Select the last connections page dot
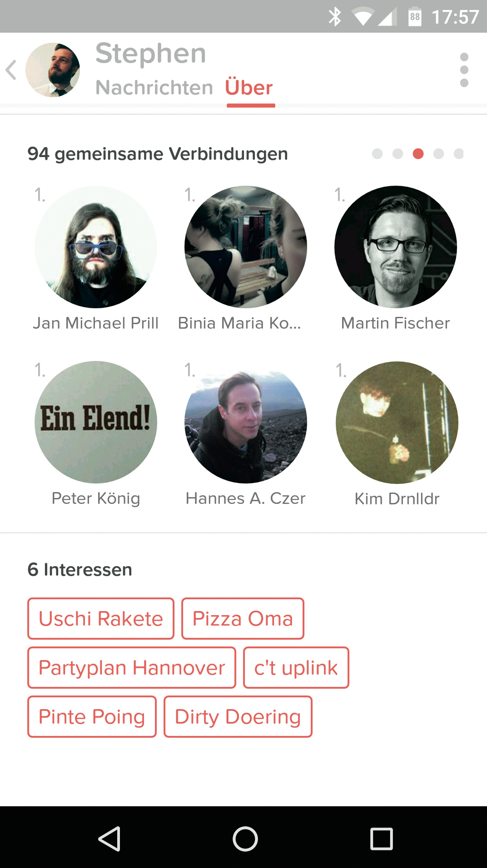This screenshot has width=487, height=868. pos(459,154)
